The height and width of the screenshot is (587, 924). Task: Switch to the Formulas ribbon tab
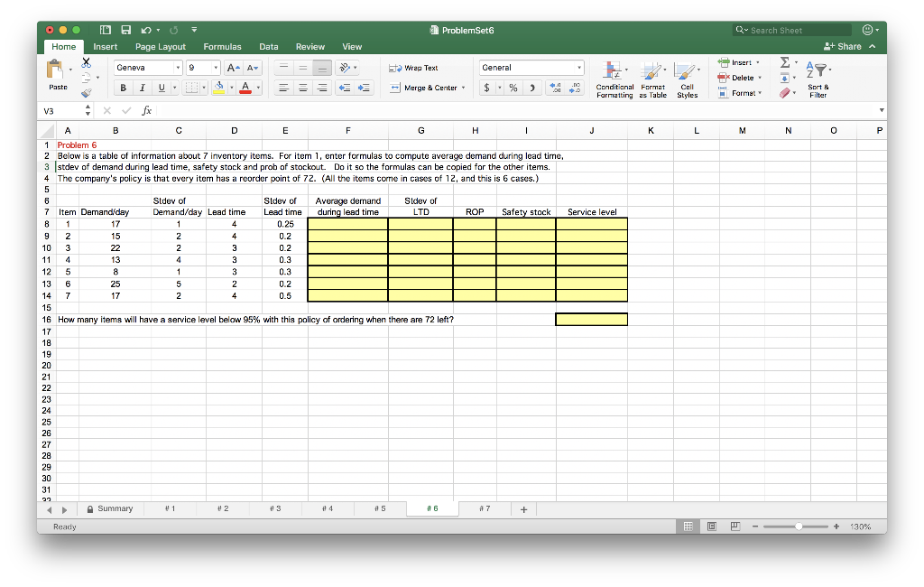click(222, 46)
